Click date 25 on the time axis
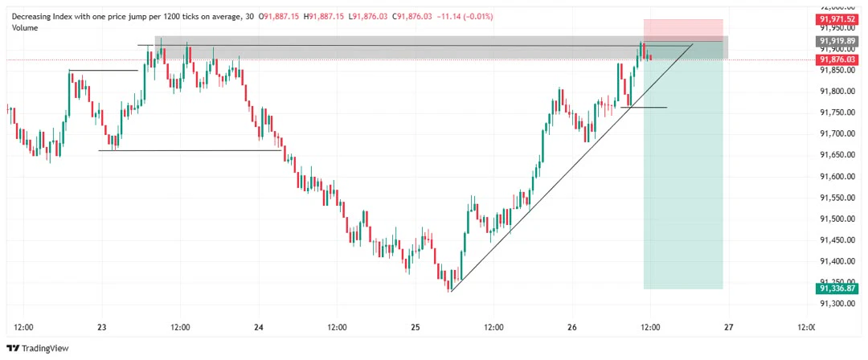 416,327
